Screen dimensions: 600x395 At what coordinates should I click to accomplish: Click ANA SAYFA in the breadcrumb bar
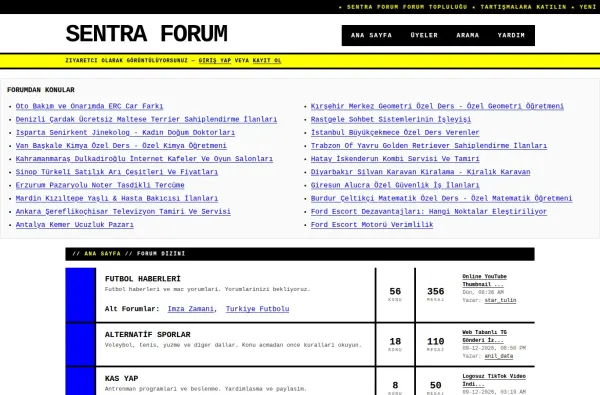pyautogui.click(x=102, y=254)
